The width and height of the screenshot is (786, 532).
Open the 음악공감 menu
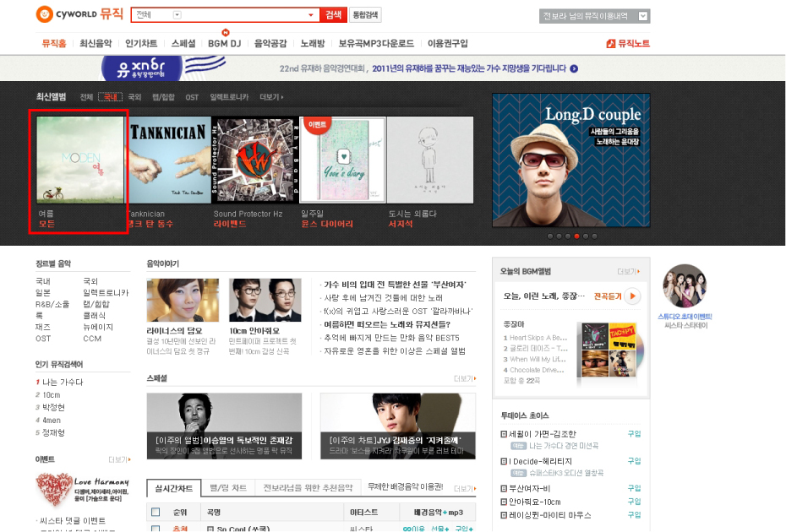[270, 44]
